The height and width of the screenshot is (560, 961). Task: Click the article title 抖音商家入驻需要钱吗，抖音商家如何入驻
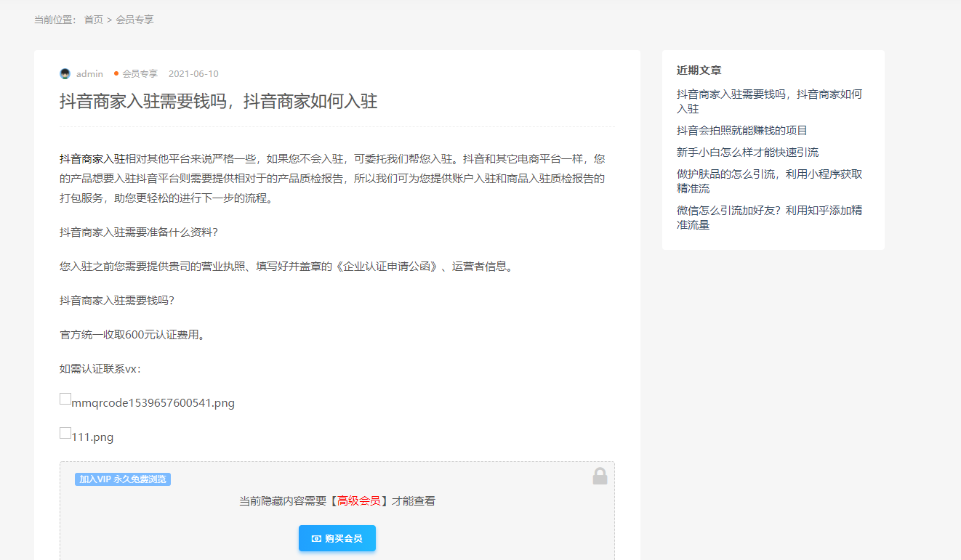click(x=219, y=101)
